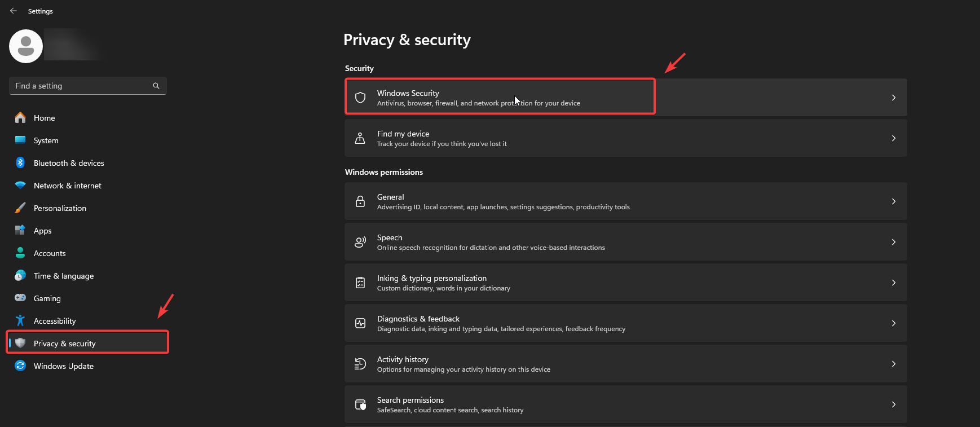
Task: Open Inking & typing personalization
Action: pos(431,283)
